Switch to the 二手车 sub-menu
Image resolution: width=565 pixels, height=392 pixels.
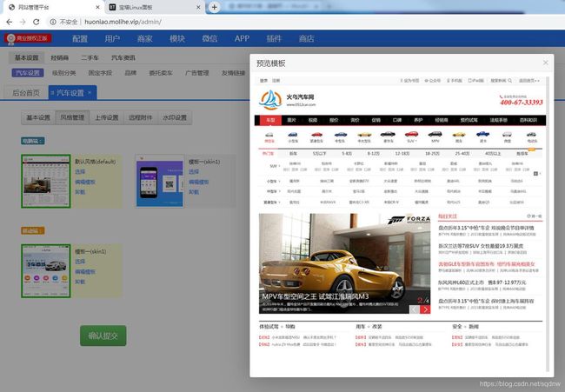[x=90, y=57]
